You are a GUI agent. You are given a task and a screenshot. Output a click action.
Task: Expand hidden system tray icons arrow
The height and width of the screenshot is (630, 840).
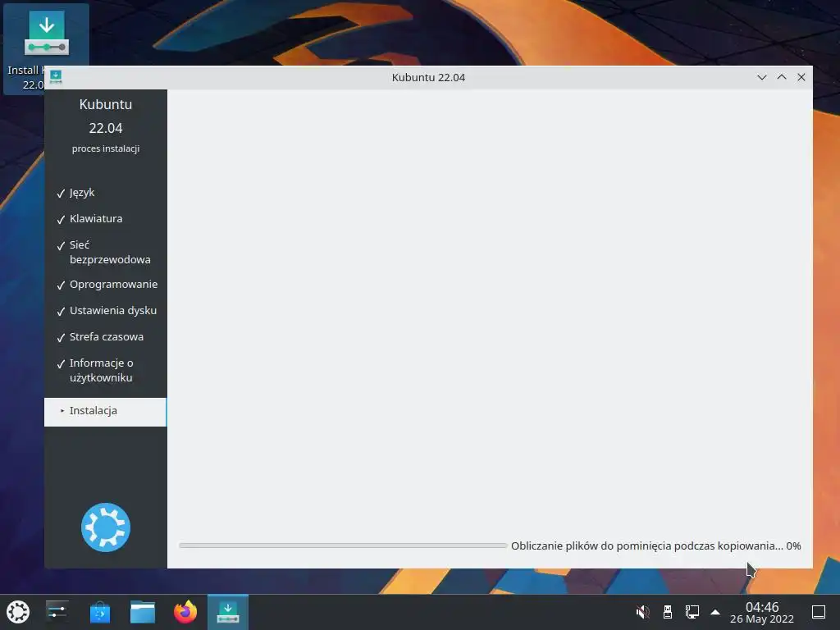(715, 612)
